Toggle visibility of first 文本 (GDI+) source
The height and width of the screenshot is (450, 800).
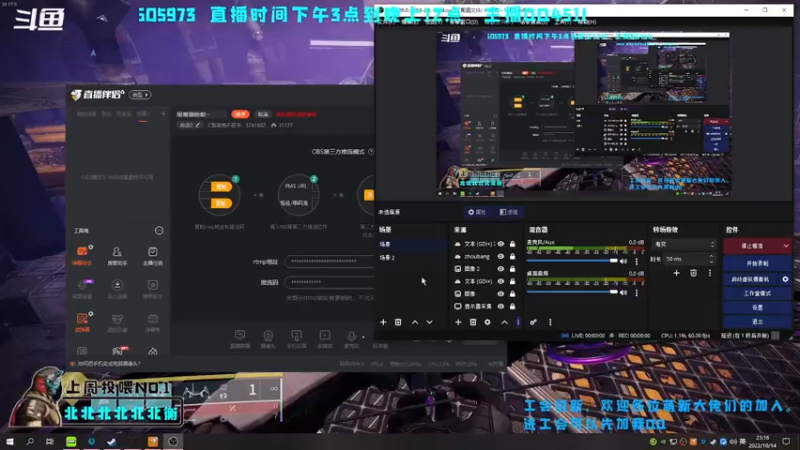[501, 244]
